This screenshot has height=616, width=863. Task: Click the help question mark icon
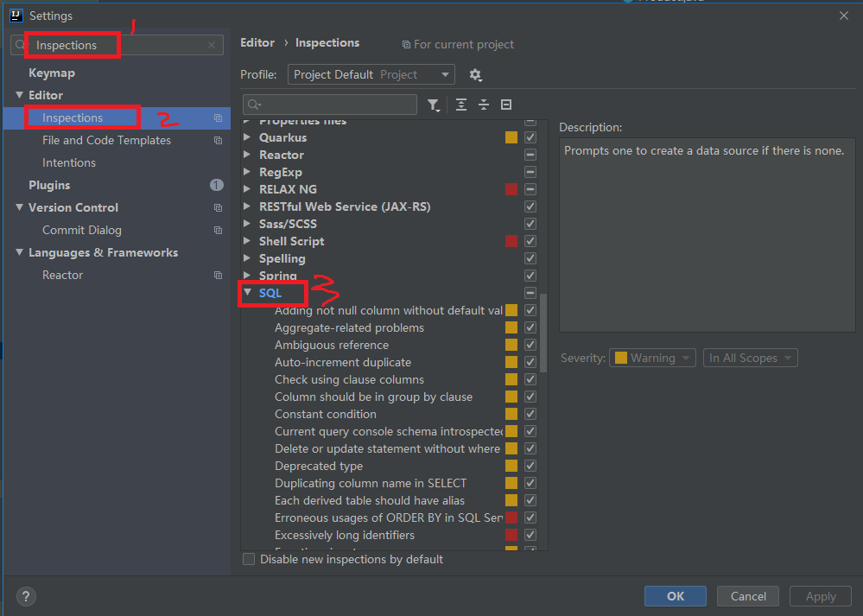26,596
